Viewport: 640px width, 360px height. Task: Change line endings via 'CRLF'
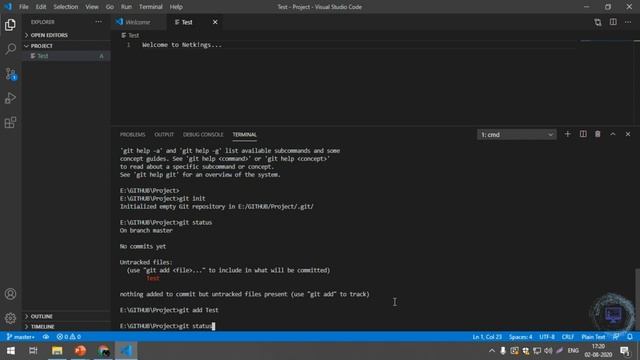[568, 337]
